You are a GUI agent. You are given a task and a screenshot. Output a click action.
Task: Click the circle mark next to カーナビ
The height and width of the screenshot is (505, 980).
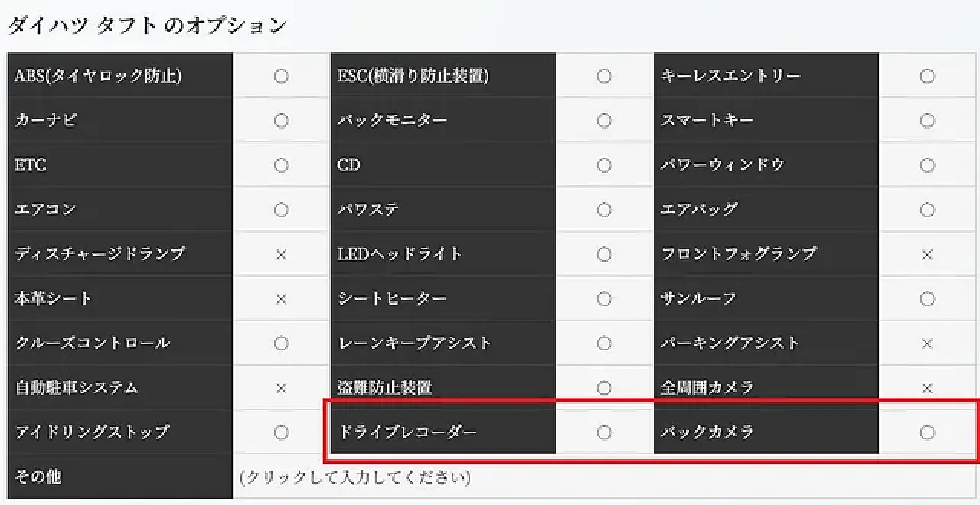coord(281,121)
